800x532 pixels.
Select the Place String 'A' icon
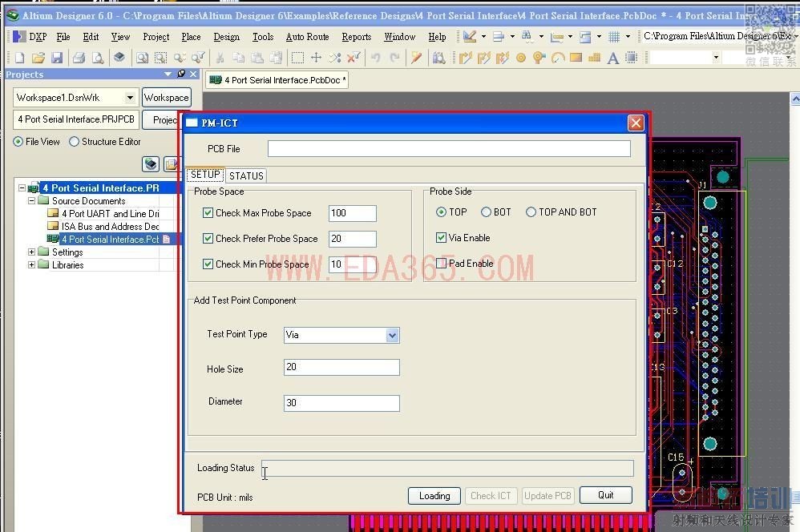(x=612, y=58)
